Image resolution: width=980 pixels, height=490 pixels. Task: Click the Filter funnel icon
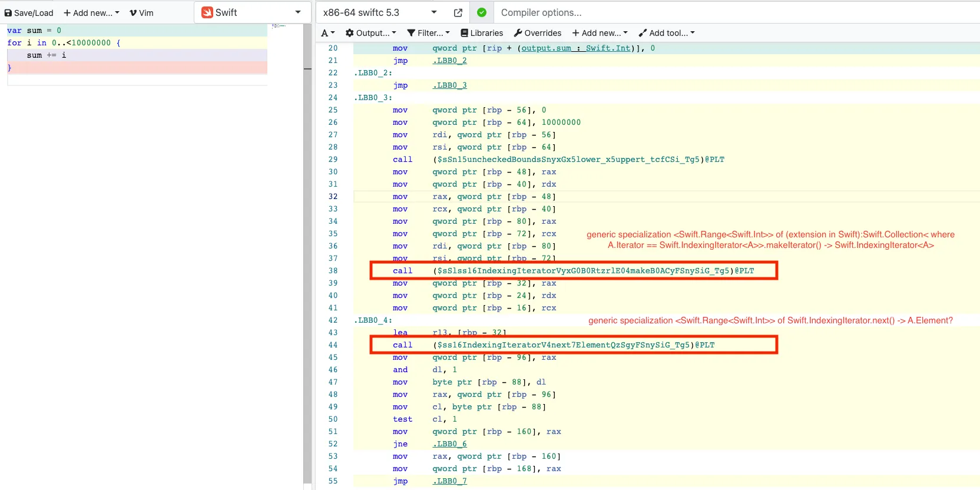click(412, 33)
